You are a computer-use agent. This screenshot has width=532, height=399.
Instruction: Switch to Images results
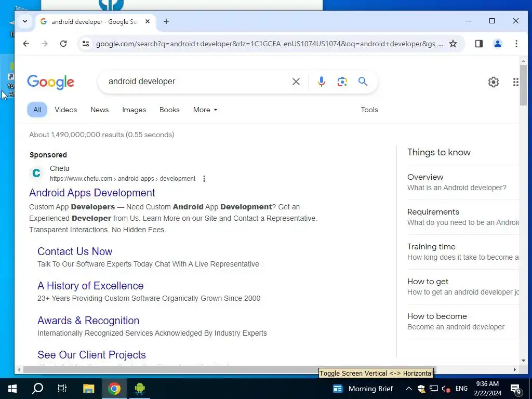[x=134, y=110]
